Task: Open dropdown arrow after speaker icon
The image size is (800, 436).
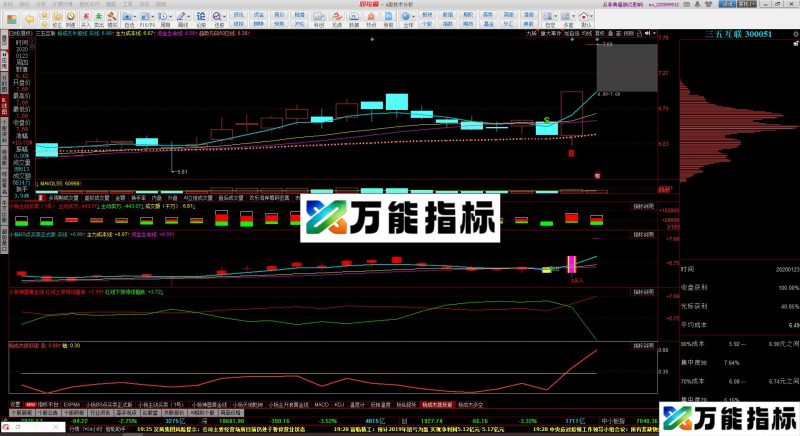Action: point(654,33)
